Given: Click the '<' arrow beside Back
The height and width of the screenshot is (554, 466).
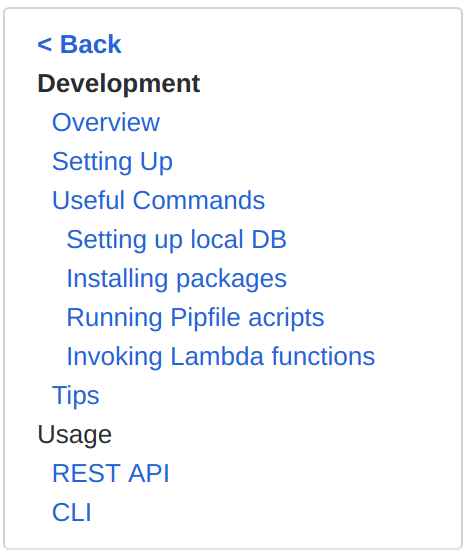Looking at the screenshot, I should [x=45, y=45].
